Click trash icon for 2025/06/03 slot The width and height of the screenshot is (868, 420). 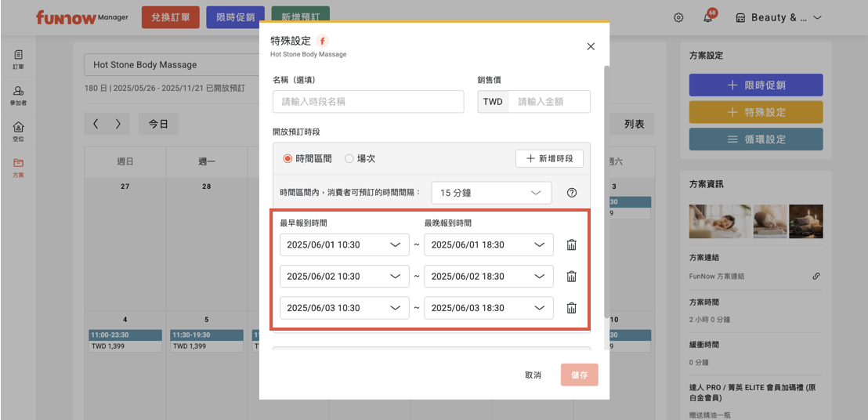click(571, 308)
